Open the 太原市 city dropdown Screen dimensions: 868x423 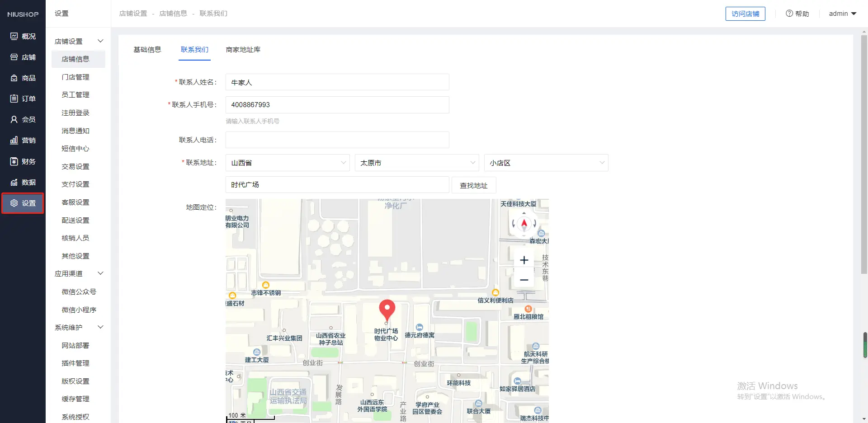coord(417,163)
